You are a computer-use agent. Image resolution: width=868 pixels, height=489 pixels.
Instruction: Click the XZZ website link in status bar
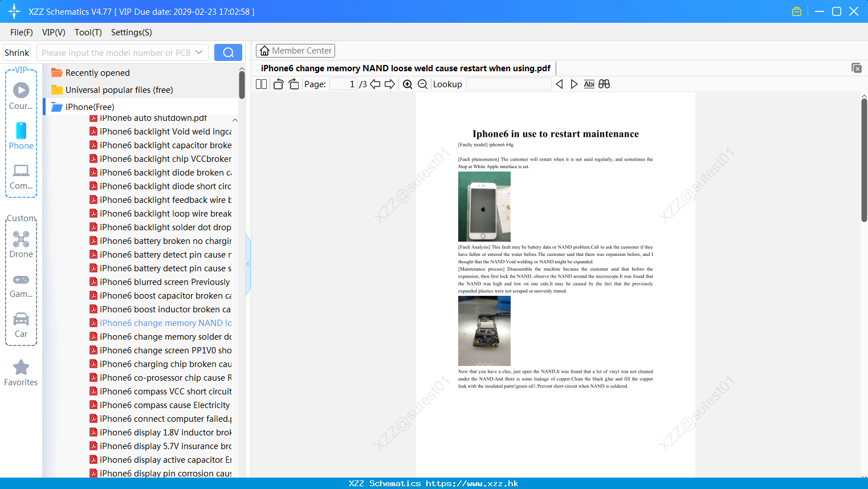[x=472, y=483]
